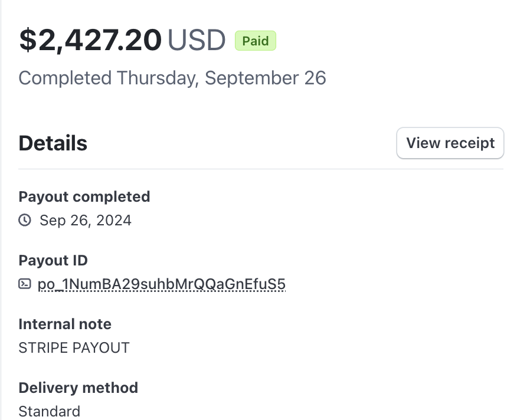
Task: Click the Delivery method label
Action: click(x=78, y=388)
